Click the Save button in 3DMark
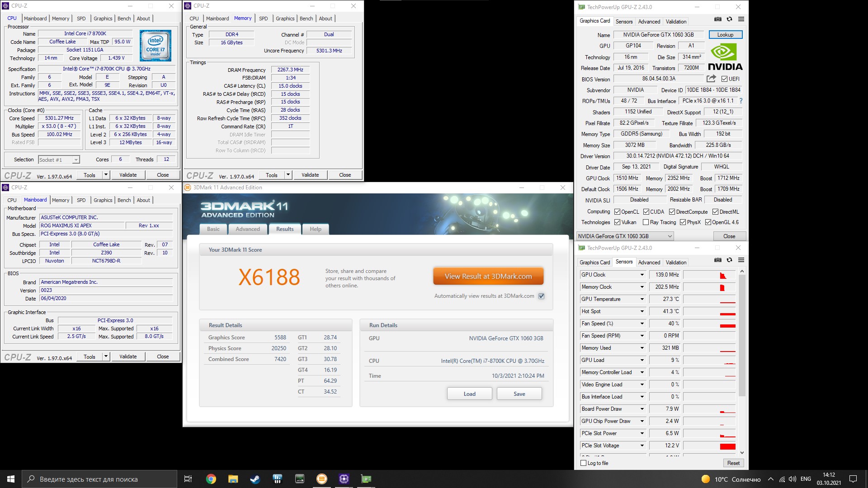The image size is (868, 488). click(x=519, y=394)
